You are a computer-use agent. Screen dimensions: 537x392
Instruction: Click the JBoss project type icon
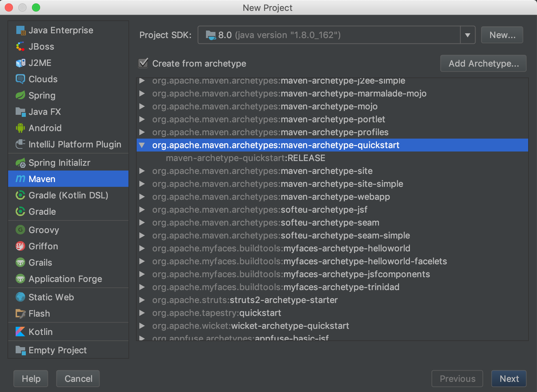[x=20, y=47]
